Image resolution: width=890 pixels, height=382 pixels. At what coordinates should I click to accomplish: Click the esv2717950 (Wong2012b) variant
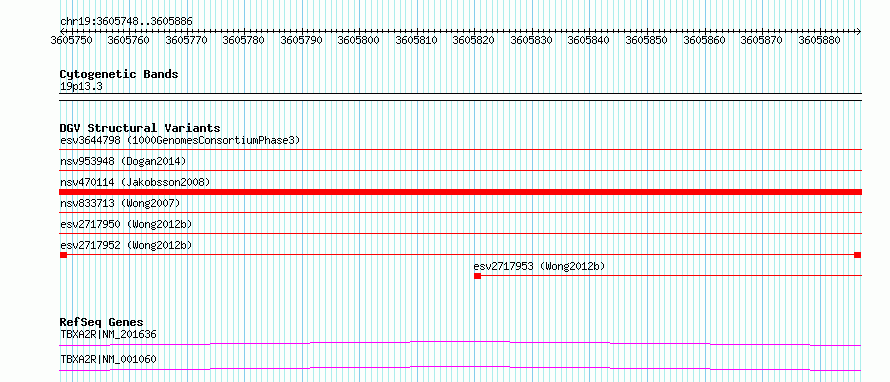pyautogui.click(x=126, y=224)
